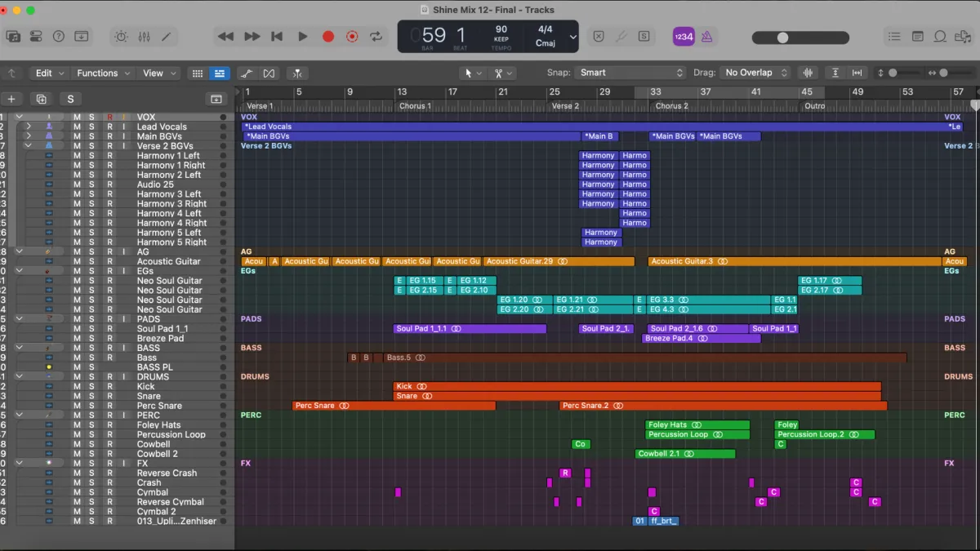Toggle the metronome click icon

[706, 37]
